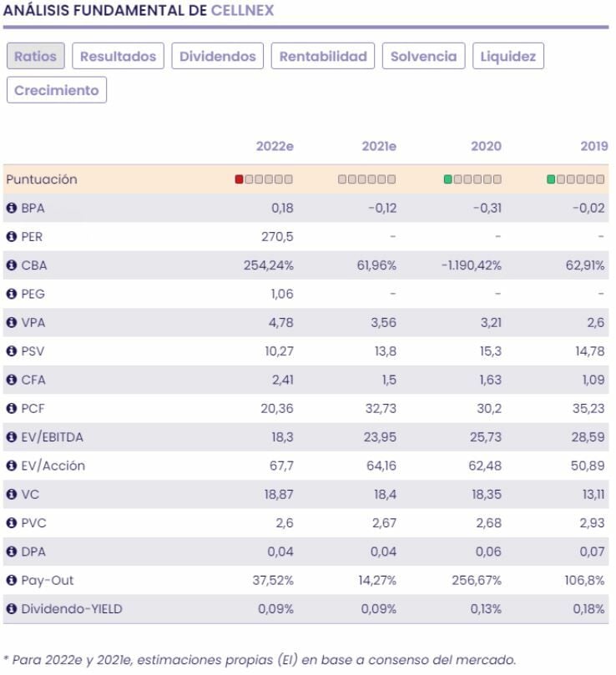Switch to the Resultados tab
616x675 pixels.
click(119, 57)
